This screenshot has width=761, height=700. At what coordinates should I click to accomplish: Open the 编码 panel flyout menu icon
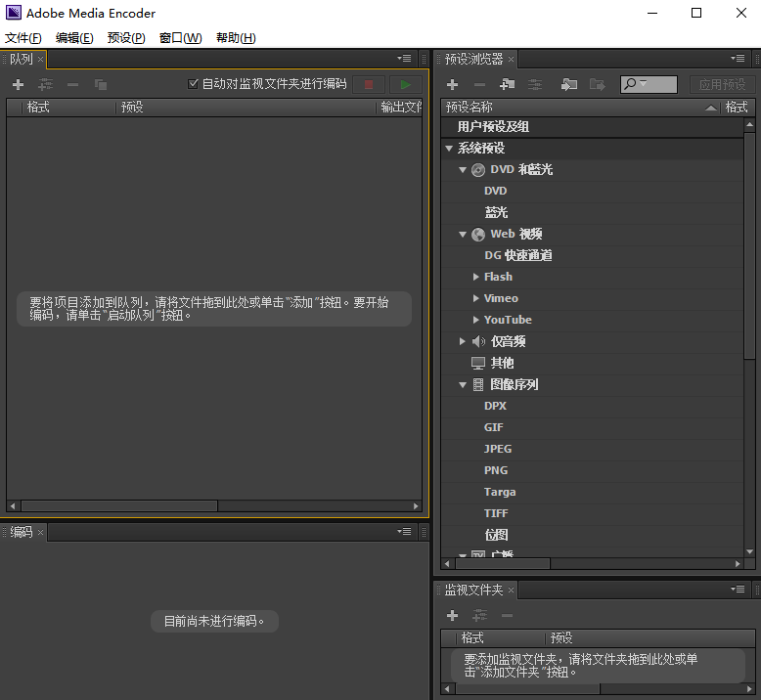click(x=404, y=532)
